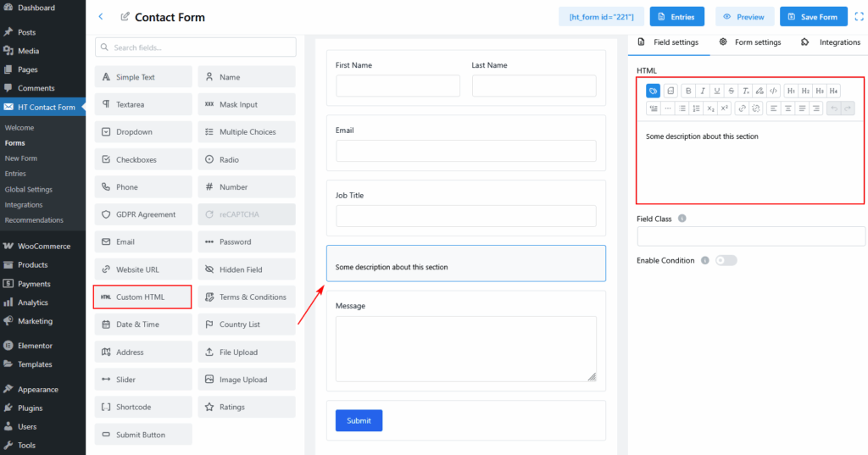This screenshot has width=868, height=455.
Task: Apply italic formatting in HTML editor
Action: (703, 91)
